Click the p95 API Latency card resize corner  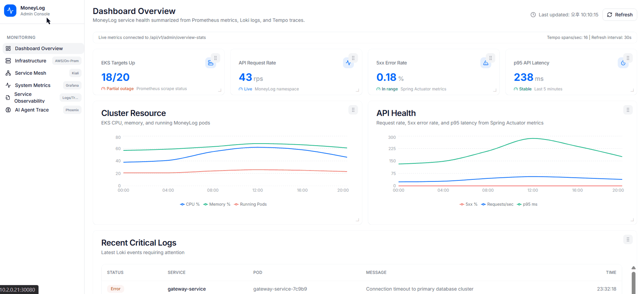pos(632,90)
